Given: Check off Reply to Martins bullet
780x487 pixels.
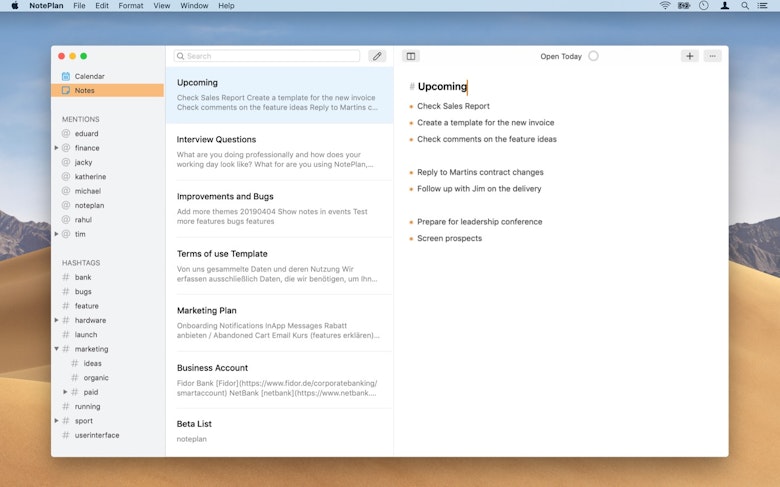Looking at the screenshot, I should 411,173.
